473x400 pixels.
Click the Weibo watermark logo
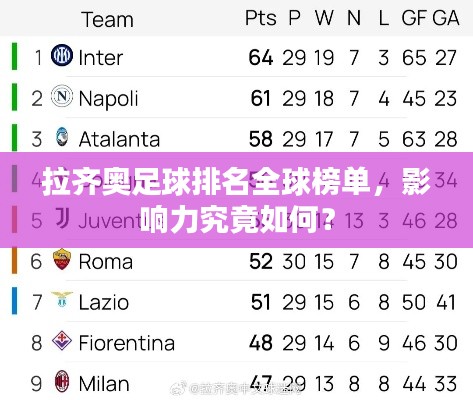179,388
